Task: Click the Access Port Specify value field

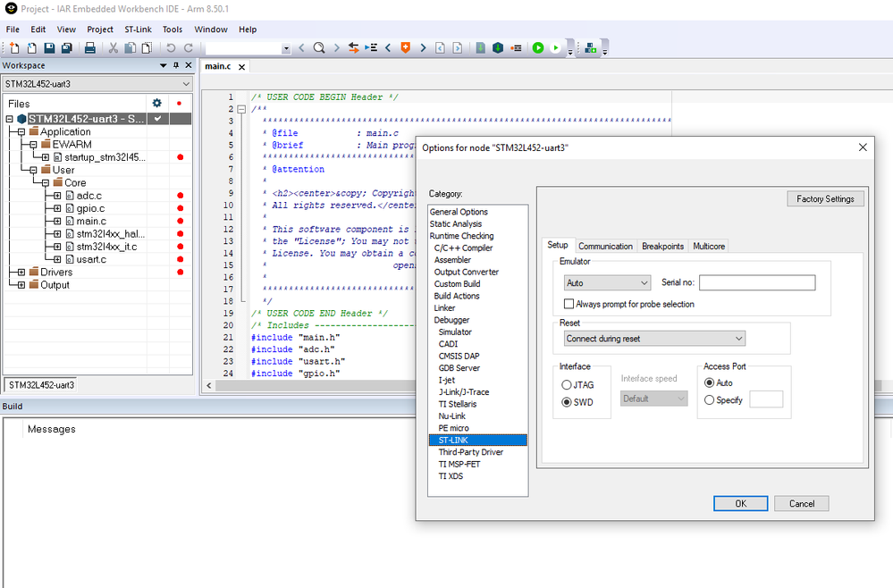Action: point(766,399)
